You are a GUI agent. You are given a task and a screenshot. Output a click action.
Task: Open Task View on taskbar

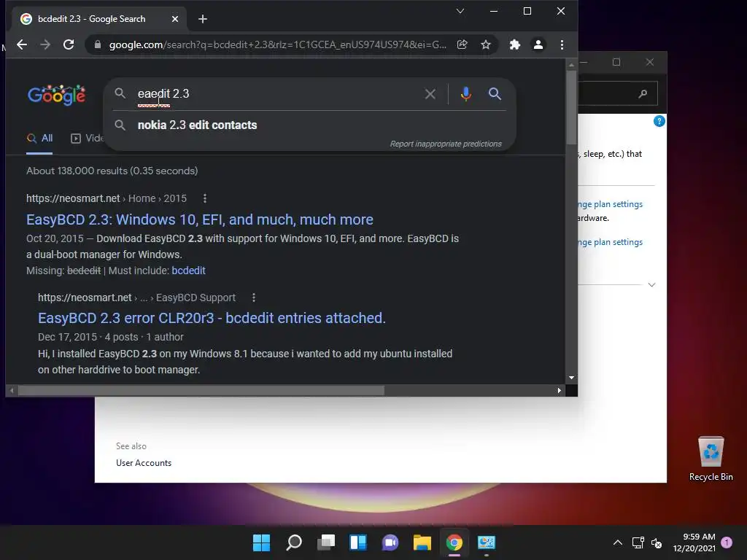point(326,542)
